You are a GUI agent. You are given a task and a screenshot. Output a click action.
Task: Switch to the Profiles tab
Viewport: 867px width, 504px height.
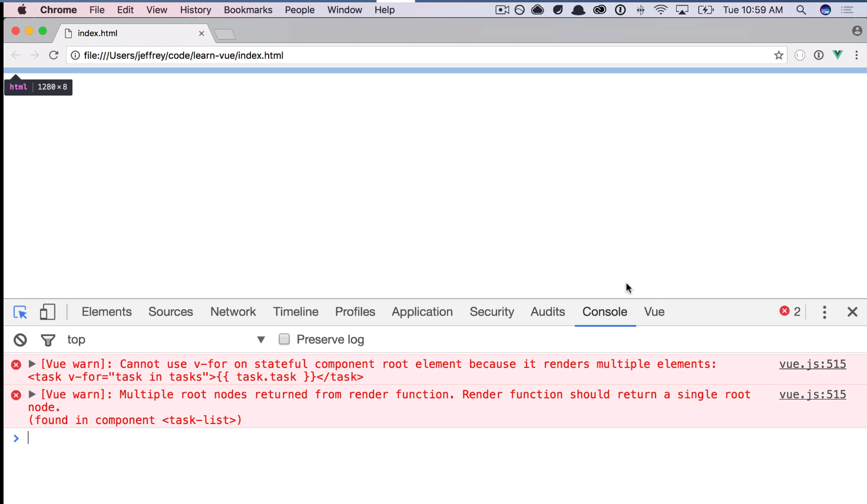click(x=355, y=312)
